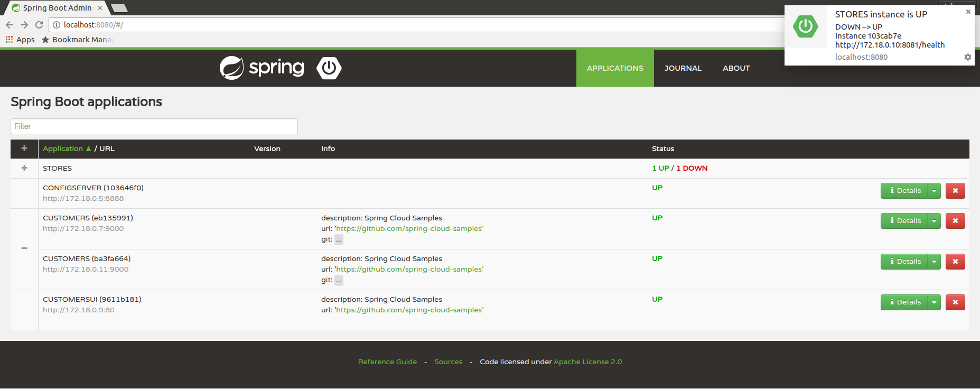
Task: Remove the CONFIGSERVER application with red X
Action: tap(955, 191)
